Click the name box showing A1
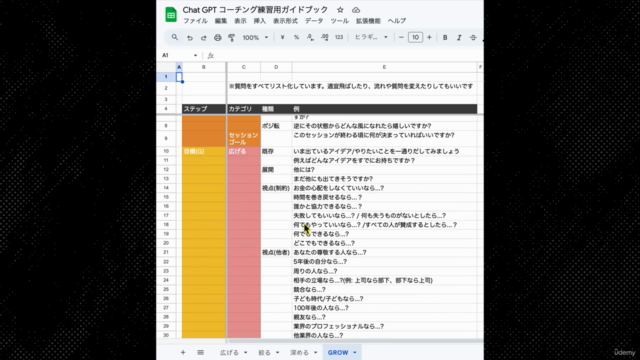The image size is (640, 360). click(x=176, y=55)
